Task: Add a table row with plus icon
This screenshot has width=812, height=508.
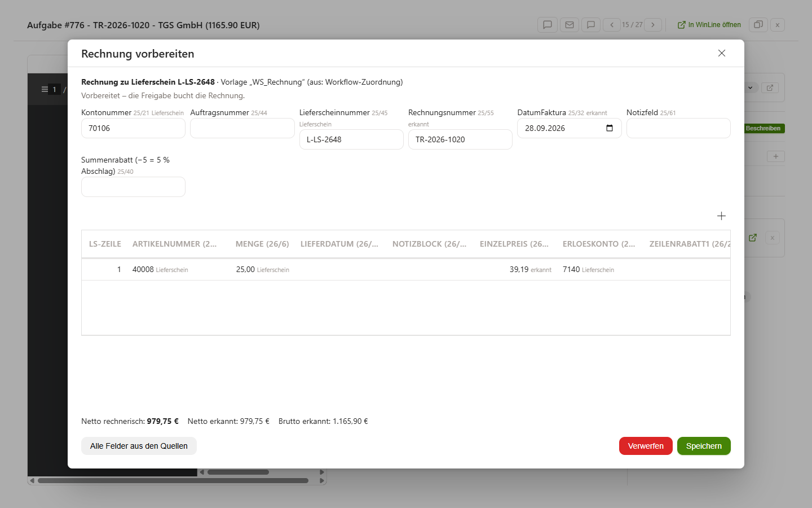Action: (721, 216)
